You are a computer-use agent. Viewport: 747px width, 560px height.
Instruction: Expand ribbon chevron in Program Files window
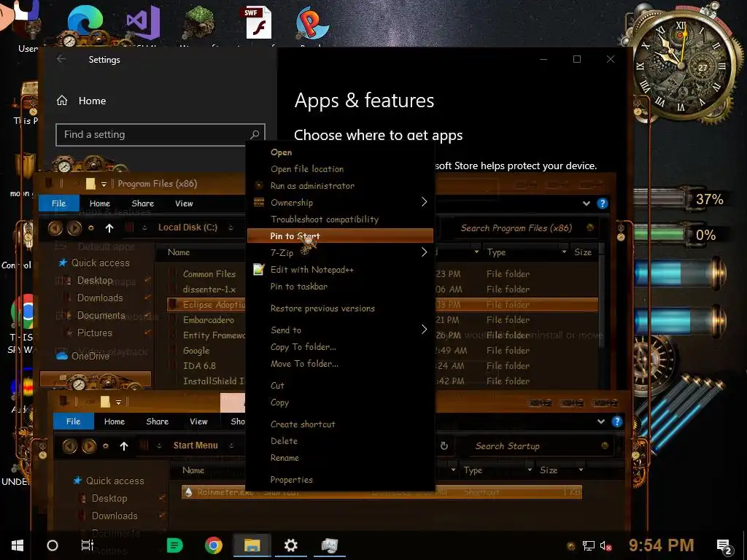click(x=586, y=204)
